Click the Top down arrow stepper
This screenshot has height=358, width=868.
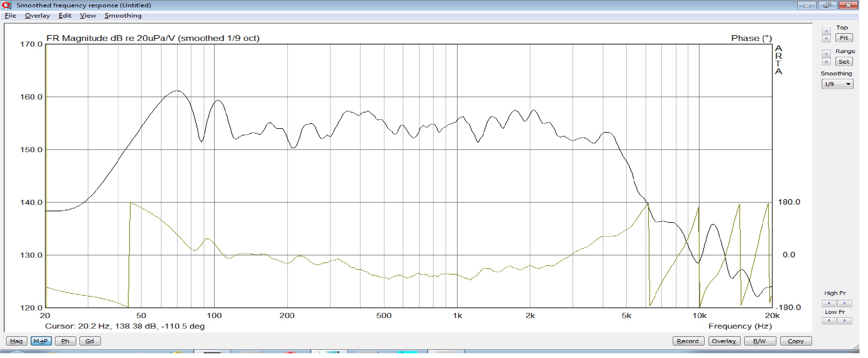[826, 38]
